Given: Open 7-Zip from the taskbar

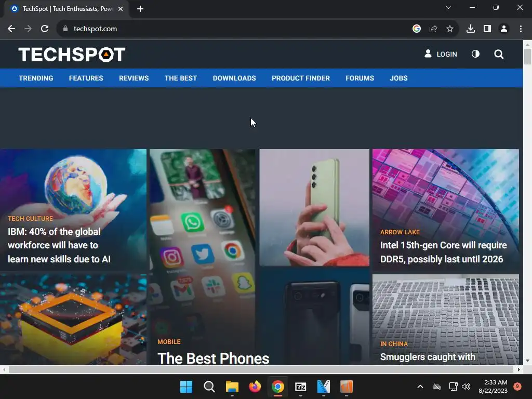Looking at the screenshot, I should tap(301, 387).
